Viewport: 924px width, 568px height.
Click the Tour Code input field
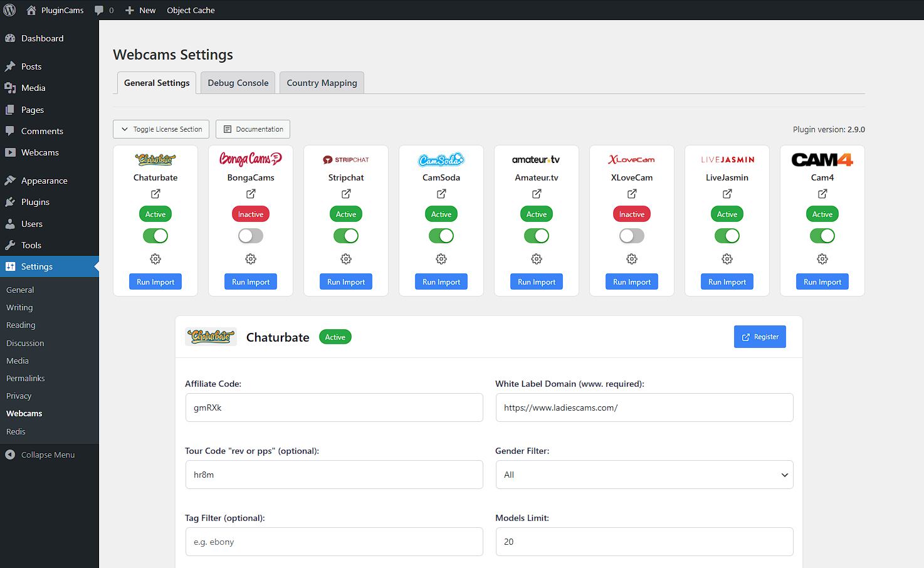tap(334, 475)
